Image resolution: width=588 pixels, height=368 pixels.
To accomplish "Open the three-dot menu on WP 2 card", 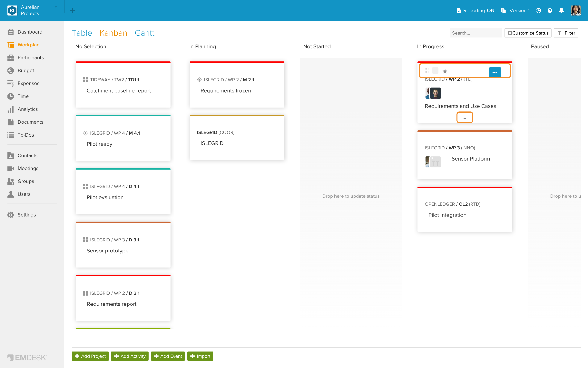I will coord(495,72).
